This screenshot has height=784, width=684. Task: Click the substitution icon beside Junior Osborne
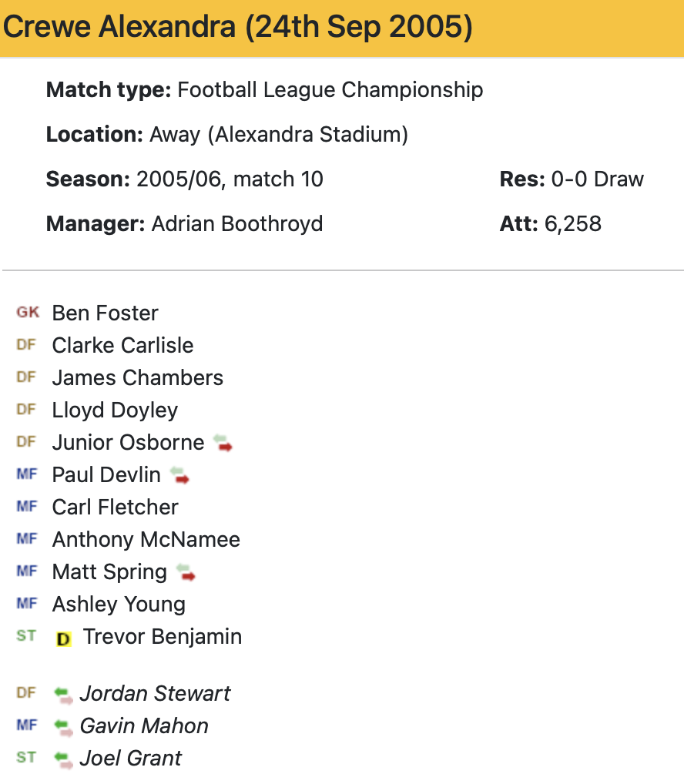point(223,443)
